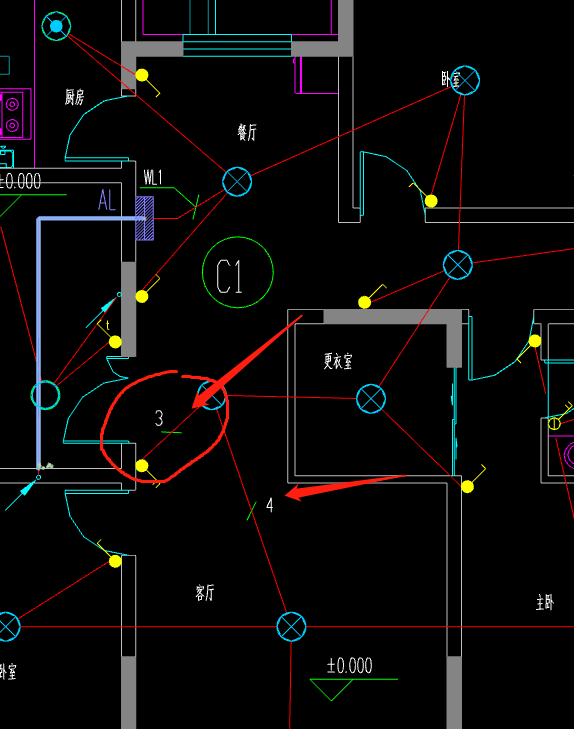Click the upper stove burner symbol in kitchen
The image size is (574, 729).
[12, 104]
